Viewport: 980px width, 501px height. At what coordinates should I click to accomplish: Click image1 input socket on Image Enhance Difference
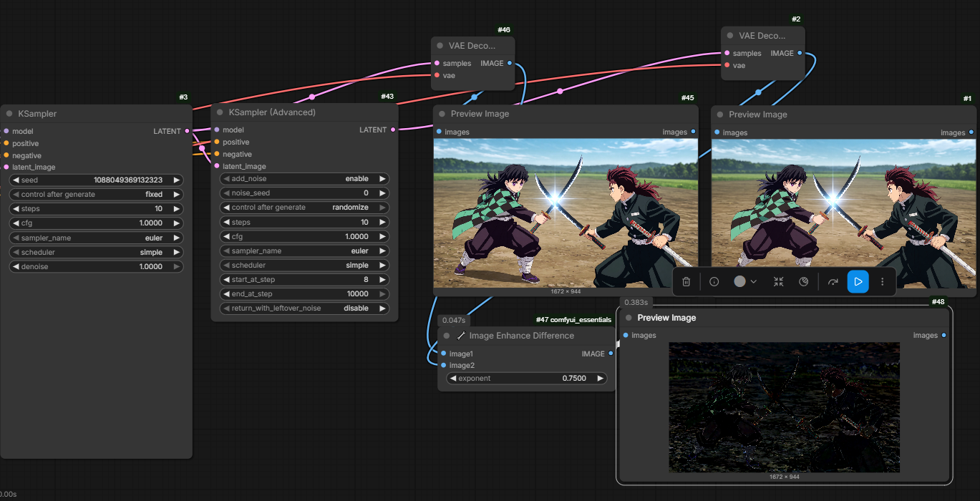click(443, 354)
